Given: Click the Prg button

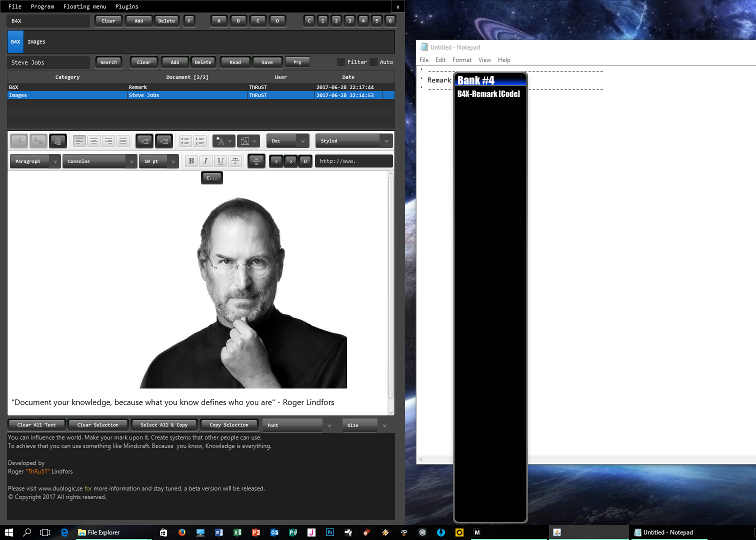Looking at the screenshot, I should tap(297, 62).
